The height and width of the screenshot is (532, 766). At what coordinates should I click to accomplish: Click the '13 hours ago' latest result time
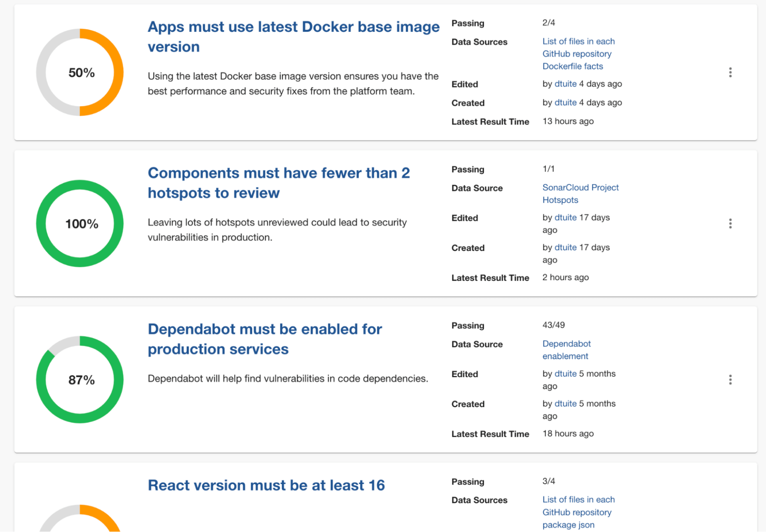click(568, 121)
